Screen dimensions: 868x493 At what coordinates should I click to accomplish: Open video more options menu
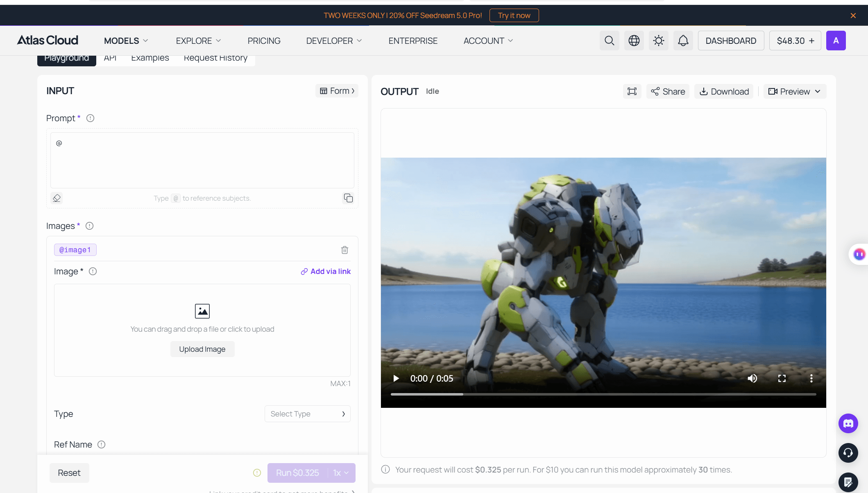click(811, 378)
